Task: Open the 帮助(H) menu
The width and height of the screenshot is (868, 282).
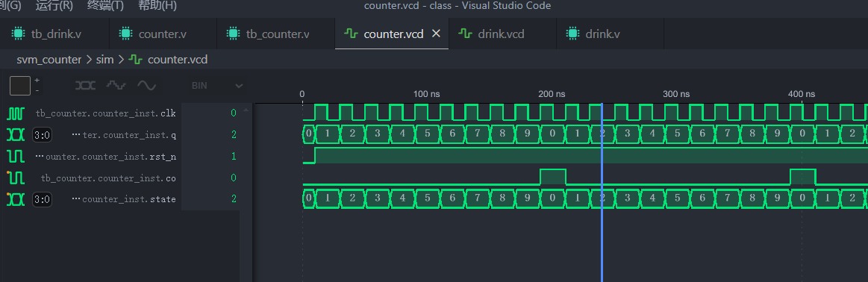Action: click(157, 6)
